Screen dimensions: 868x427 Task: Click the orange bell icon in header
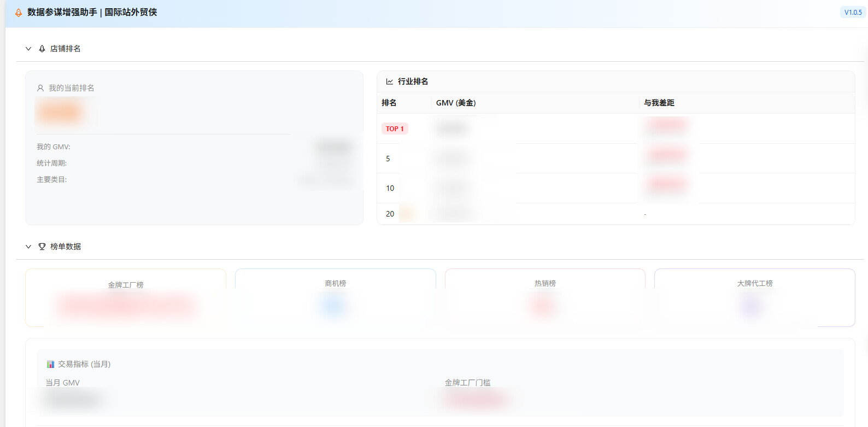pyautogui.click(x=19, y=13)
